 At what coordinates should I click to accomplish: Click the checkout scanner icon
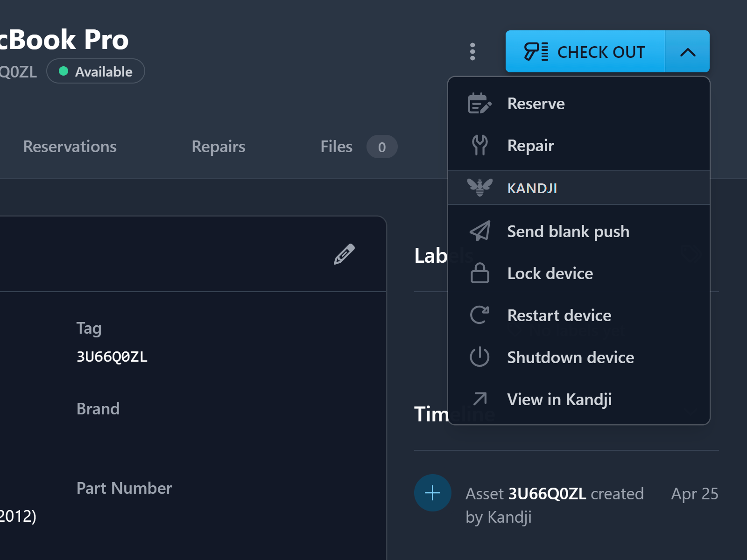536,52
